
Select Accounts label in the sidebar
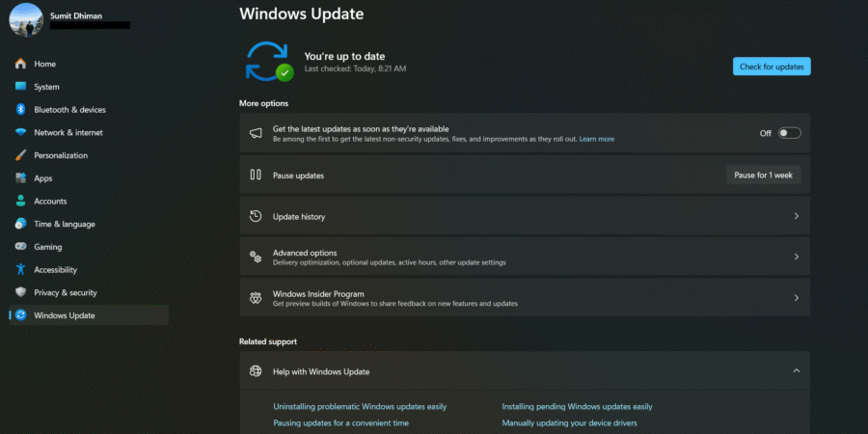pyautogui.click(x=50, y=201)
